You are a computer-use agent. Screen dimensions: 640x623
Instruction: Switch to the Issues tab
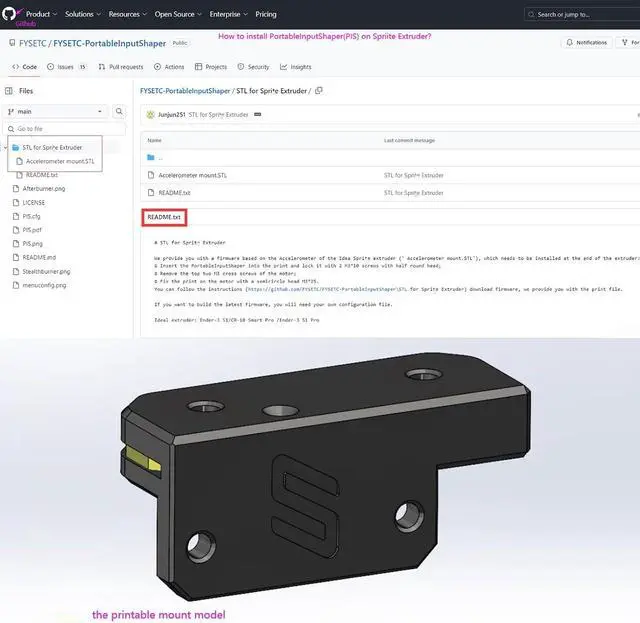coord(67,67)
